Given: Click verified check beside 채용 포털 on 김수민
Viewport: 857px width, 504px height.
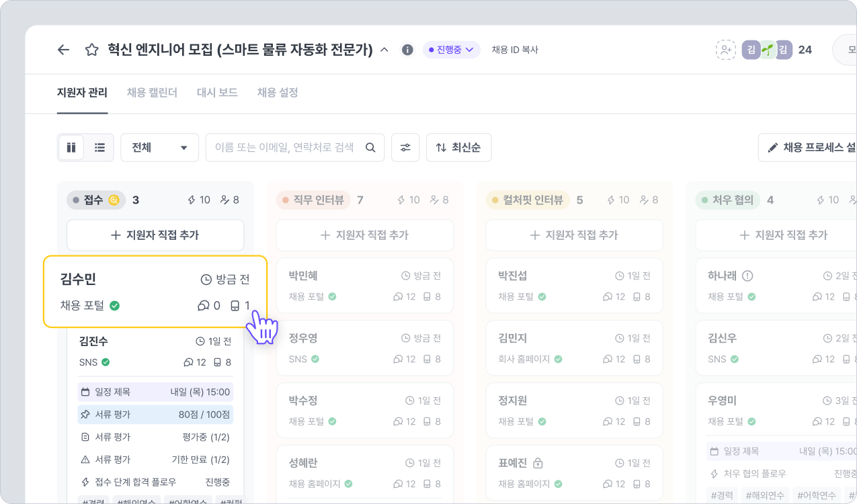Looking at the screenshot, I should coord(115,306).
